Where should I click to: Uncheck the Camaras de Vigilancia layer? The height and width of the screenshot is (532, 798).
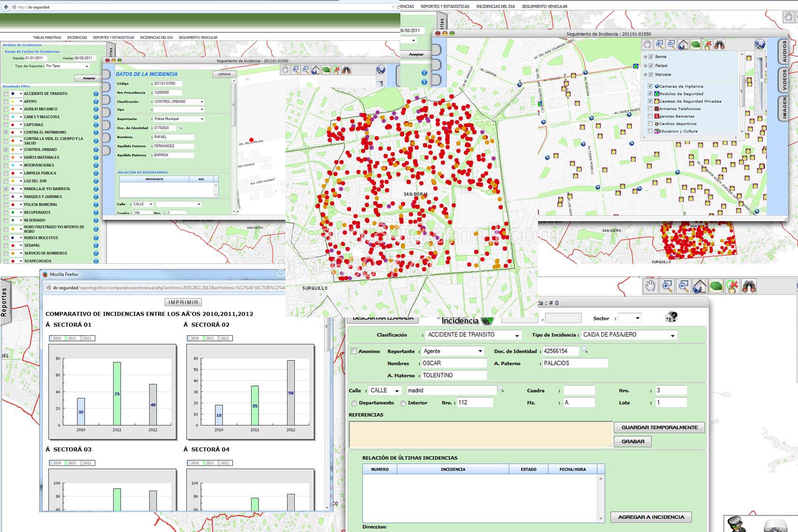pyautogui.click(x=650, y=86)
